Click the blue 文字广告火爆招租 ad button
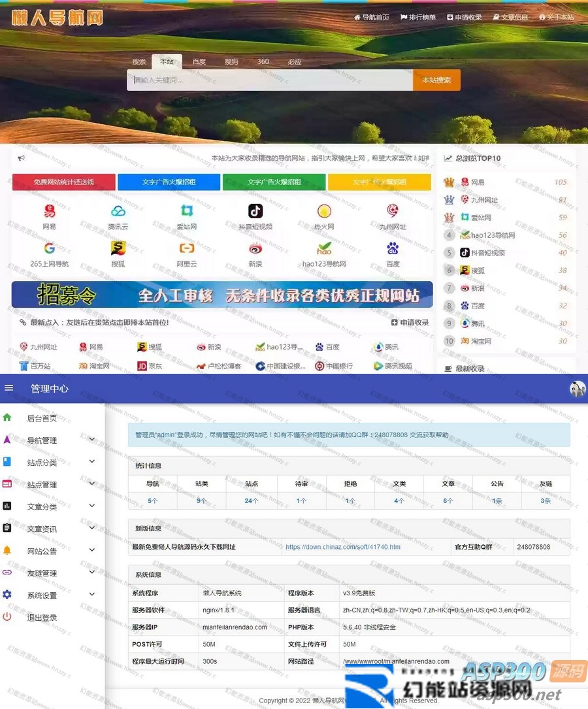 pos(169,182)
